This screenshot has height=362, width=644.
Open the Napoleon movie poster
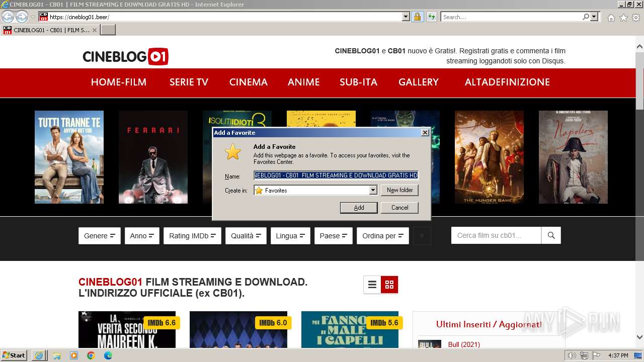click(x=573, y=157)
